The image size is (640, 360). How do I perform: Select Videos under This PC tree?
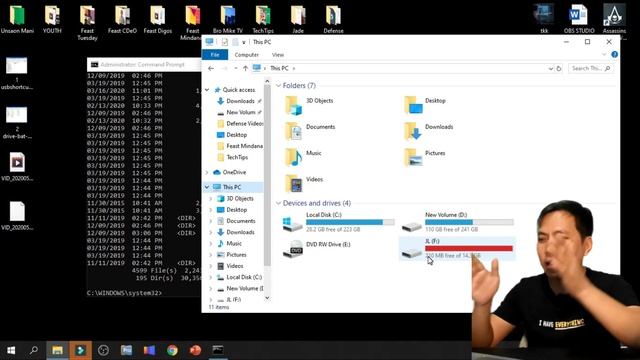pyautogui.click(x=231, y=266)
